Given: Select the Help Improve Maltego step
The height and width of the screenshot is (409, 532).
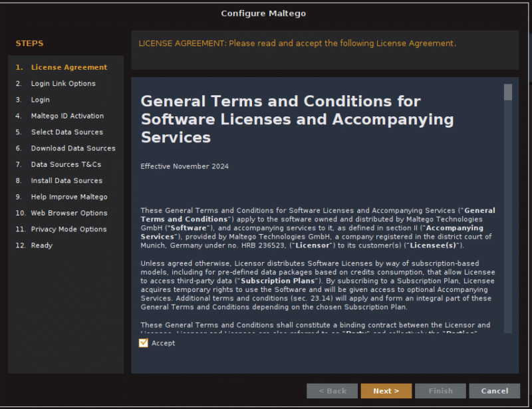Looking at the screenshot, I should [69, 197].
